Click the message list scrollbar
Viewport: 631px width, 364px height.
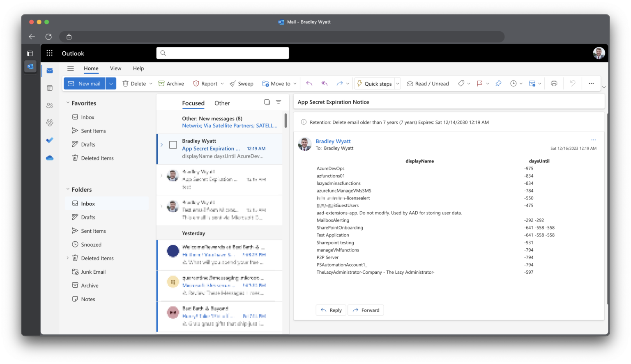[x=286, y=121]
